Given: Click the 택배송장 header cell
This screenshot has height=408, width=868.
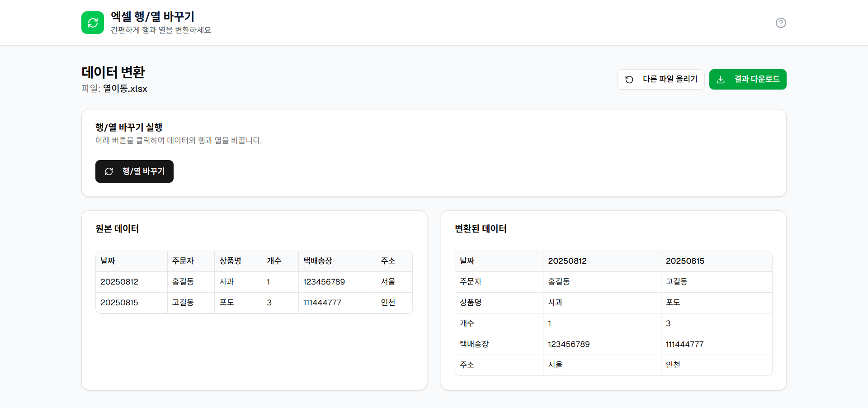Looking at the screenshot, I should tap(317, 261).
